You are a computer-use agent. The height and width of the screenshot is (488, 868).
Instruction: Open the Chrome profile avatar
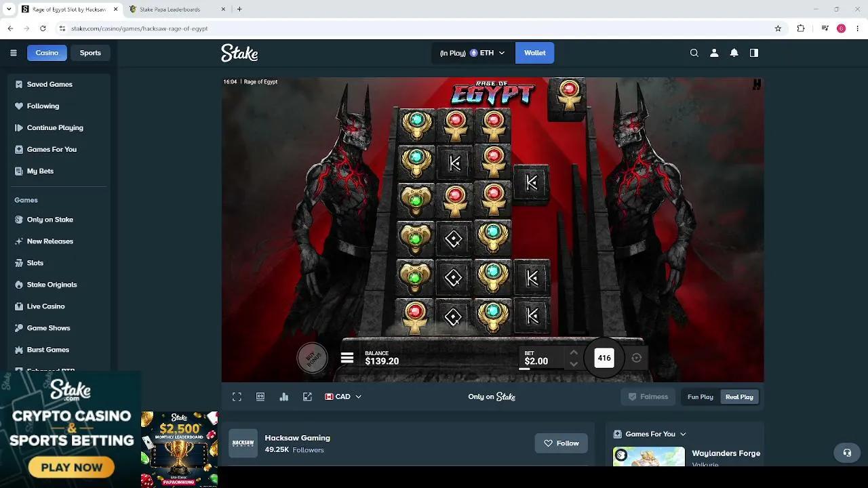841,28
